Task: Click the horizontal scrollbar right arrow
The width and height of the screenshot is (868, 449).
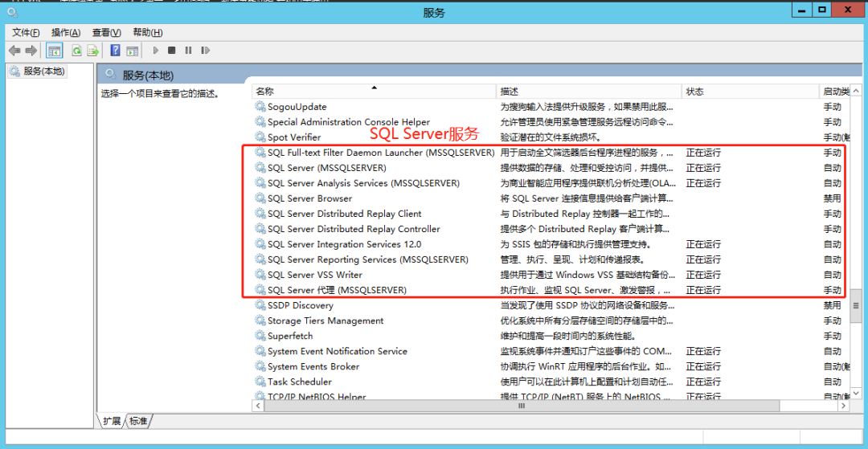Action: (x=843, y=406)
